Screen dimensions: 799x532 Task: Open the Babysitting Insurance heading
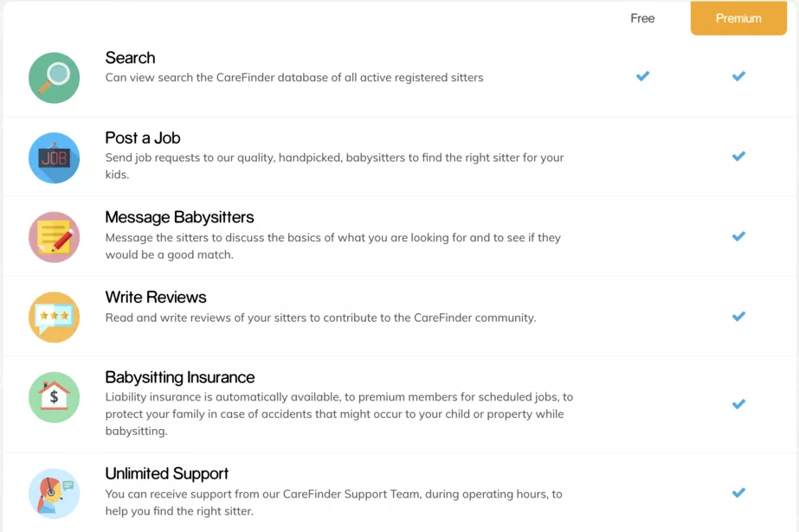[180, 377]
